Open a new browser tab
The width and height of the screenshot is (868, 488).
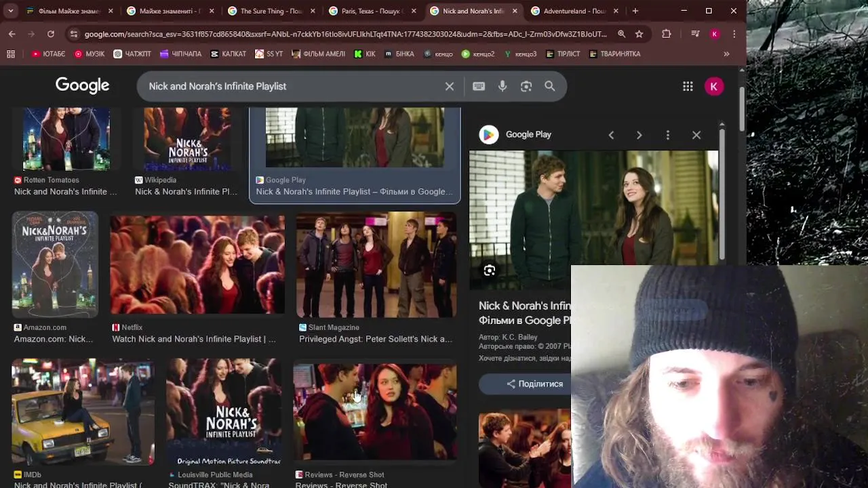coord(635,11)
